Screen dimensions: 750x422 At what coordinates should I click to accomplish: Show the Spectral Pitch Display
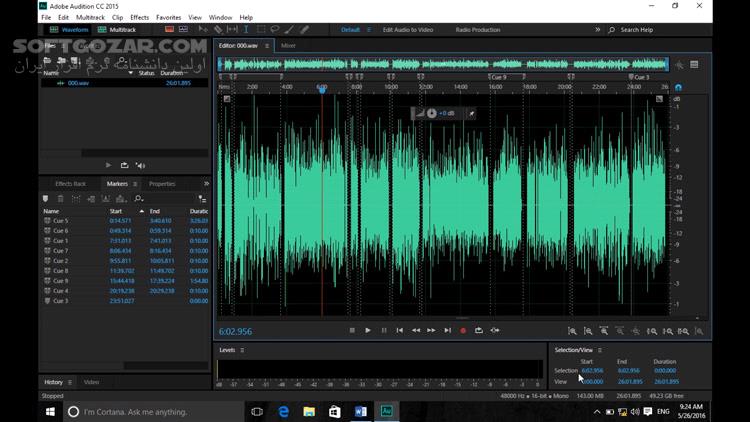pos(183,30)
